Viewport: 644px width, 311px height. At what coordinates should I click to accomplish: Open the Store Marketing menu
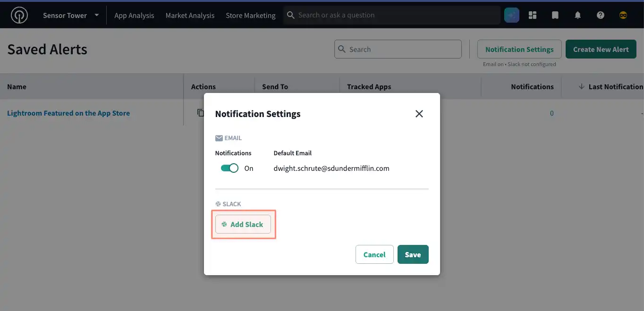click(251, 16)
